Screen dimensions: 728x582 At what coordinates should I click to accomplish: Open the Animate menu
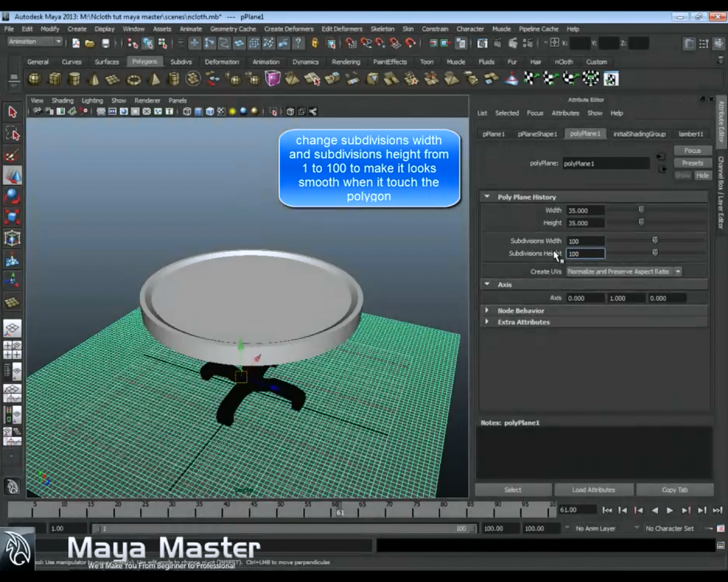coord(191,28)
